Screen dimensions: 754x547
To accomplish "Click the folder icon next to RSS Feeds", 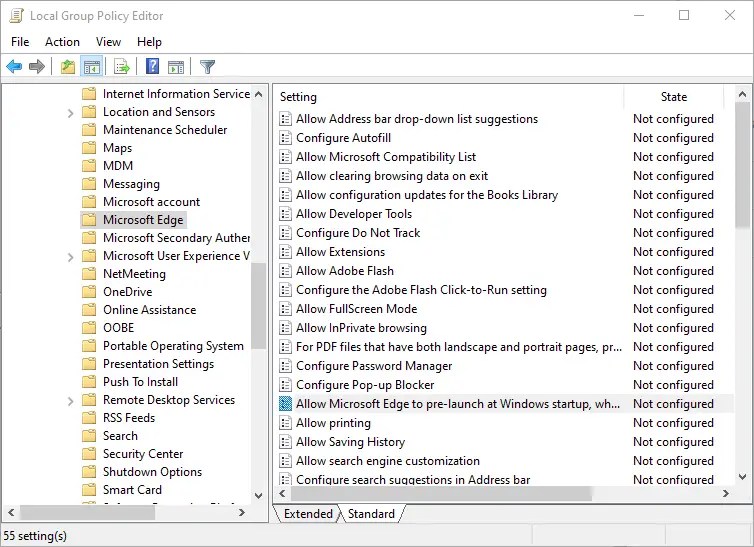I will tap(89, 418).
